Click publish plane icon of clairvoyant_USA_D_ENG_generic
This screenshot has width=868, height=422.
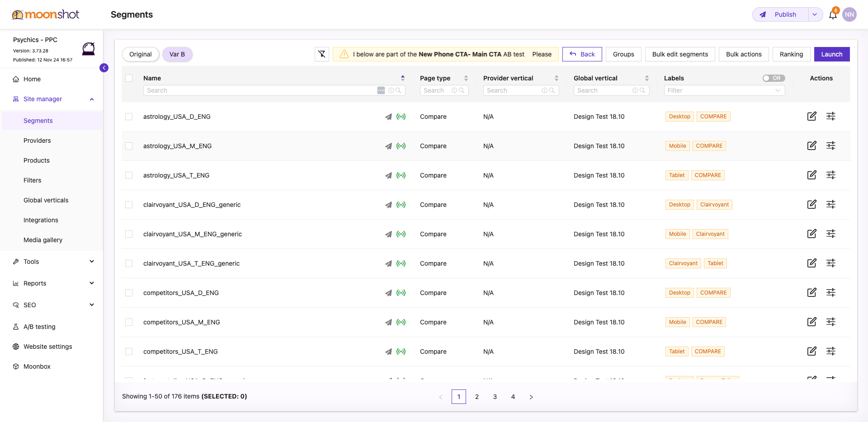tap(388, 205)
